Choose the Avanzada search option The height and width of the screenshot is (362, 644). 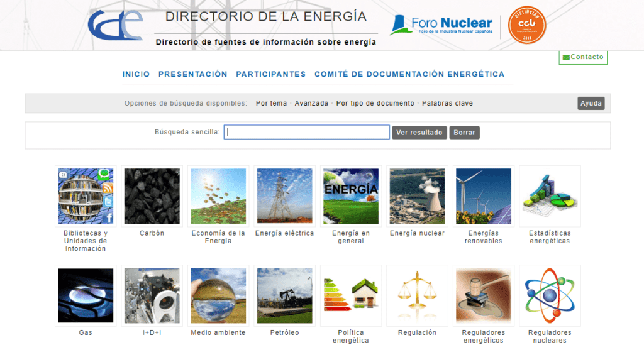311,104
